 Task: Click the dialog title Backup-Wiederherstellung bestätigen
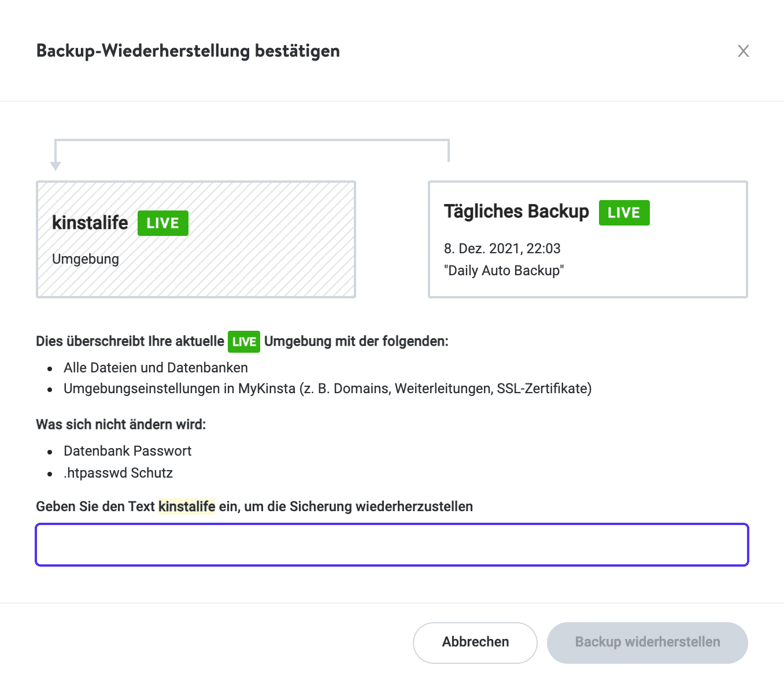188,51
